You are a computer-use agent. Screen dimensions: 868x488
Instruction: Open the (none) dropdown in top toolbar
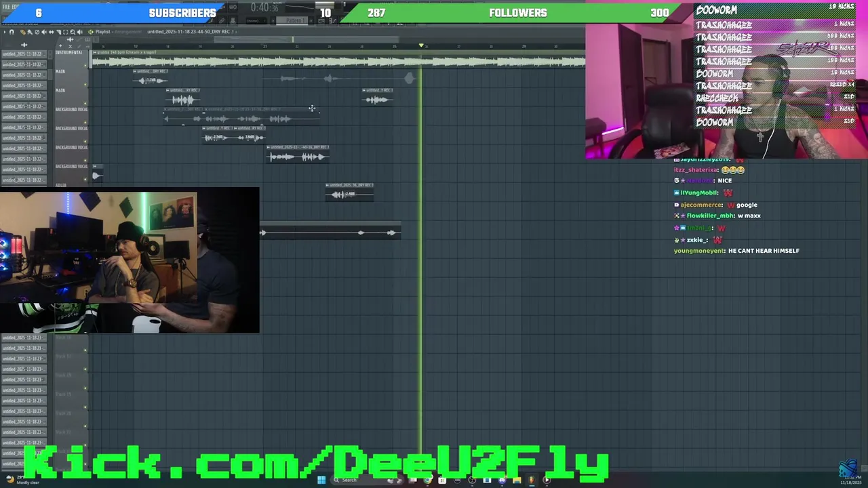(256, 21)
